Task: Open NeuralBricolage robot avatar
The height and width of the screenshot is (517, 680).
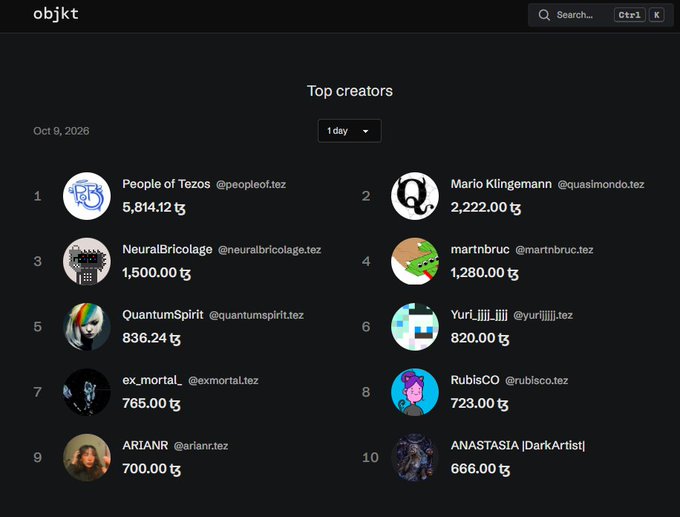Action: tap(87, 261)
